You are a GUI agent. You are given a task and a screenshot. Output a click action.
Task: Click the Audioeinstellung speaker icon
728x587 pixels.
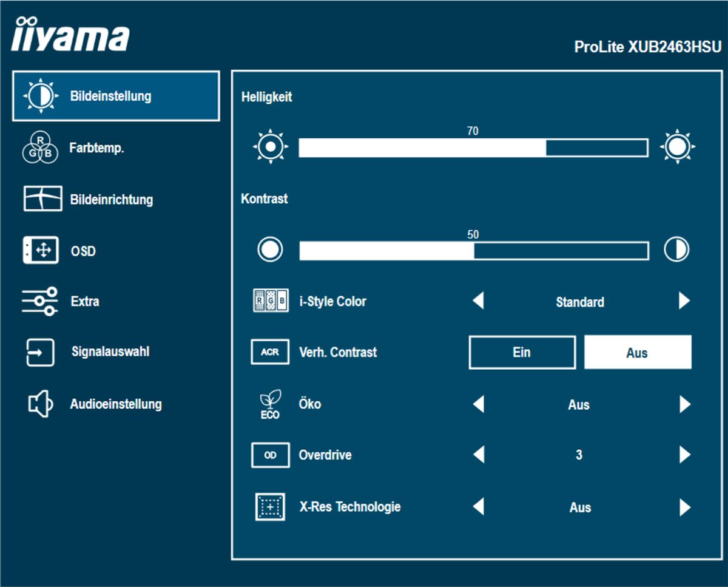click(41, 404)
